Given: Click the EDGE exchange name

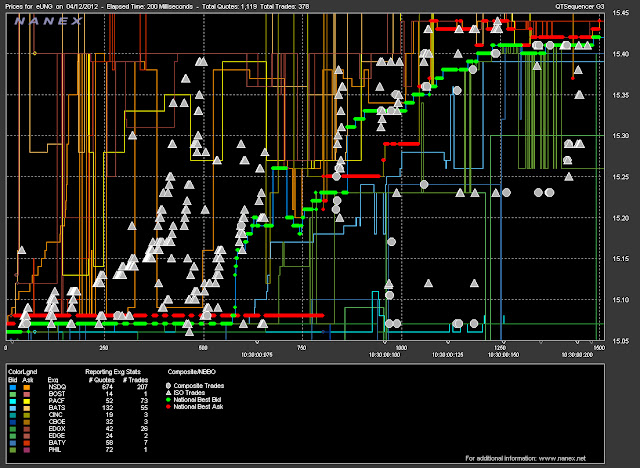Looking at the screenshot, I should (x=57, y=435).
